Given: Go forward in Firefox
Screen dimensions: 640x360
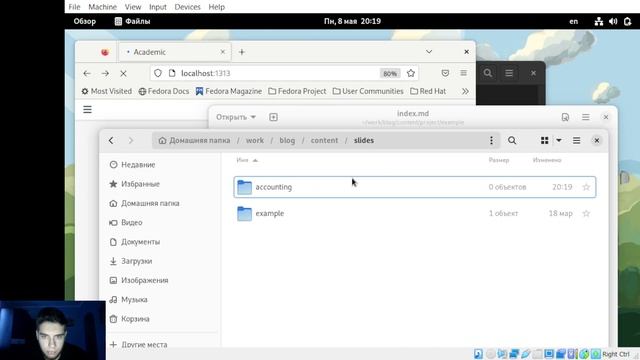Looking at the screenshot, I should (x=105, y=73).
